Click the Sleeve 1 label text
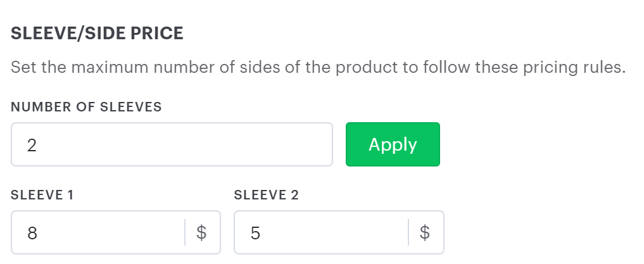The height and width of the screenshot is (264, 644). 42,195
